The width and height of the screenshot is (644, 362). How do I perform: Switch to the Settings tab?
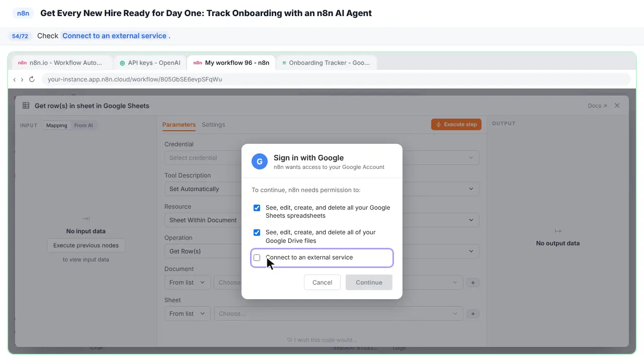point(213,125)
